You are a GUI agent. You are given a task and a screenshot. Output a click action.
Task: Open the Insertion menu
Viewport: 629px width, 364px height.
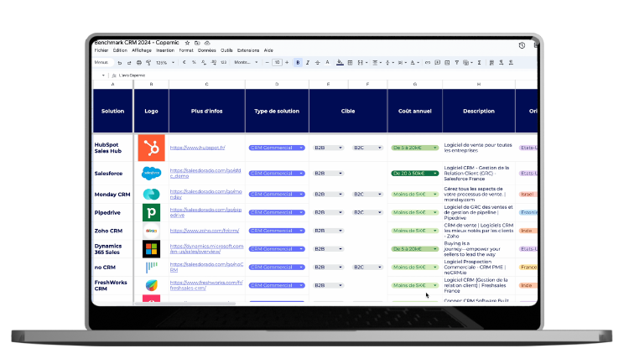(x=165, y=50)
